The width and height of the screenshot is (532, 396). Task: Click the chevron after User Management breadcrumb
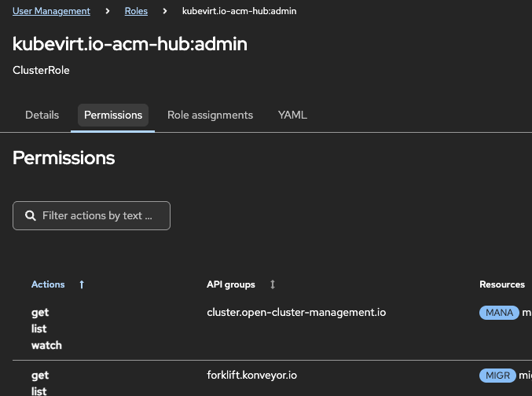point(108,11)
